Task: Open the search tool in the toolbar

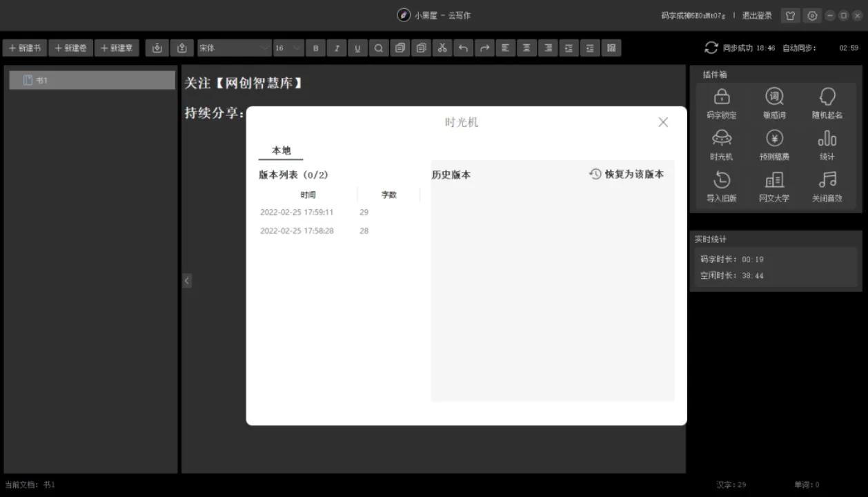Action: (x=378, y=48)
